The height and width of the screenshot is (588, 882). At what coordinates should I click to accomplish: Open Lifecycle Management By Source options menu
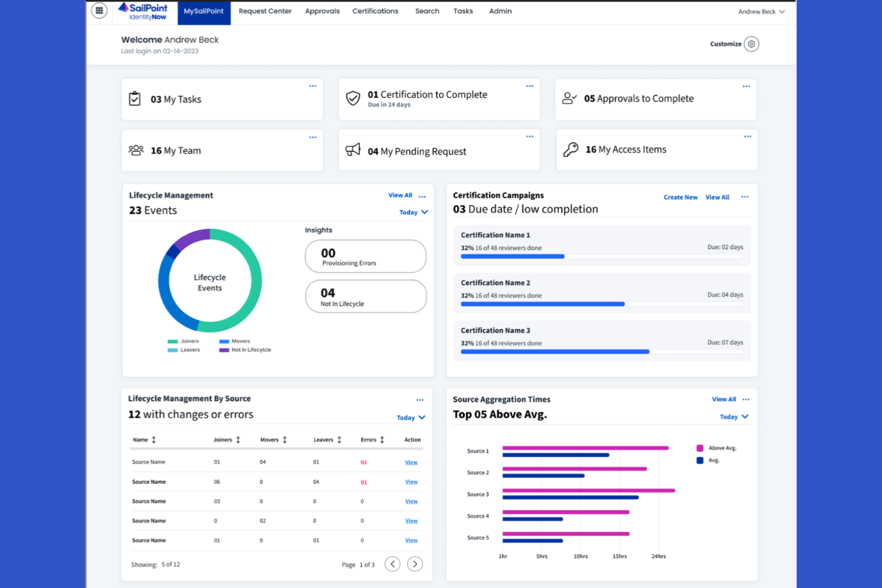(420, 399)
